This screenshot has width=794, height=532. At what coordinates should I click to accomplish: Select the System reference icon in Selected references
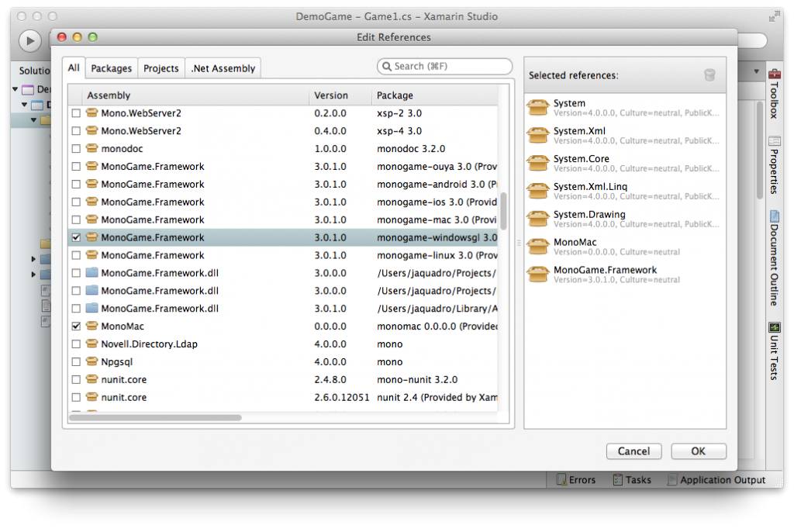coord(538,108)
